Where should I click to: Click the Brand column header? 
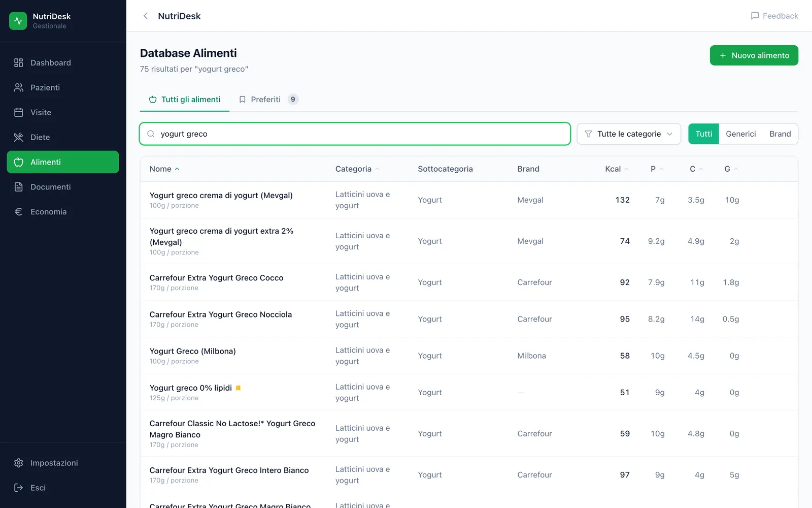528,169
